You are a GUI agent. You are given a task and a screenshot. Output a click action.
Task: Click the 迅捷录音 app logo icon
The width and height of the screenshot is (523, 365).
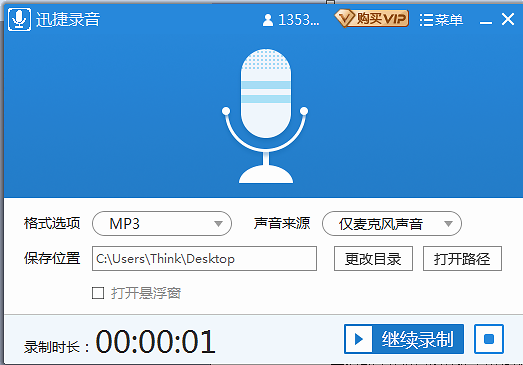tap(19, 19)
